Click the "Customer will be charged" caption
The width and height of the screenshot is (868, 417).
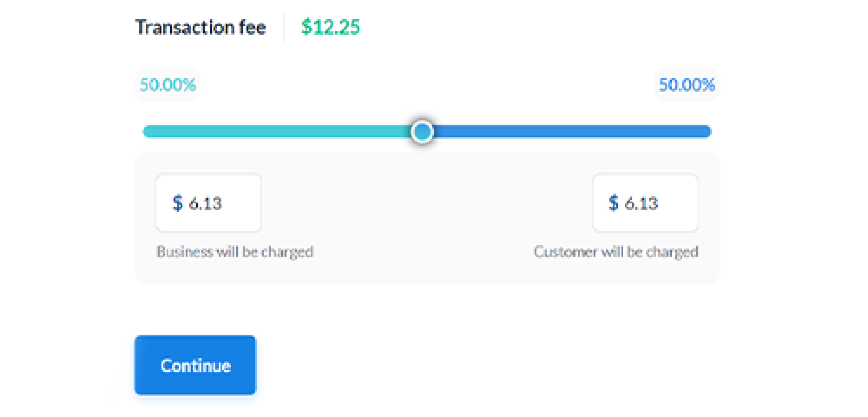click(616, 252)
